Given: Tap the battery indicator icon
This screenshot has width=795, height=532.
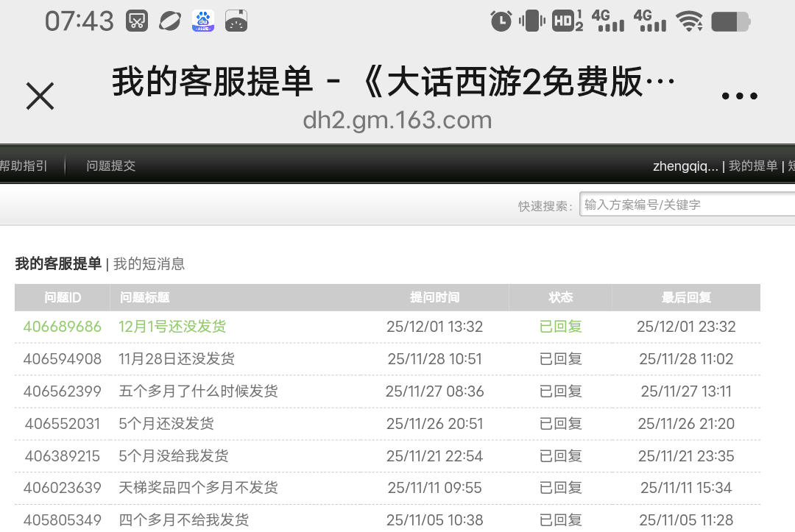Looking at the screenshot, I should pyautogui.click(x=730, y=21).
